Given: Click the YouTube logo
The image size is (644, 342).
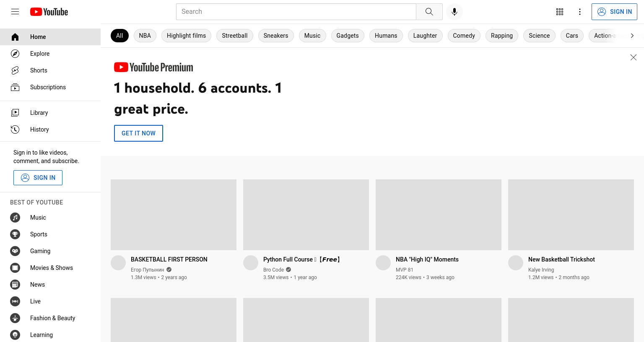Looking at the screenshot, I should coord(49,12).
